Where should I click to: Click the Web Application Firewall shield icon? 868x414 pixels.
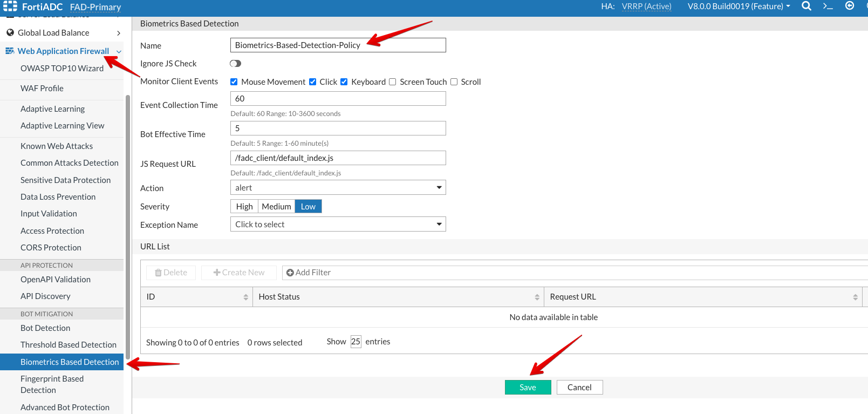(x=10, y=51)
